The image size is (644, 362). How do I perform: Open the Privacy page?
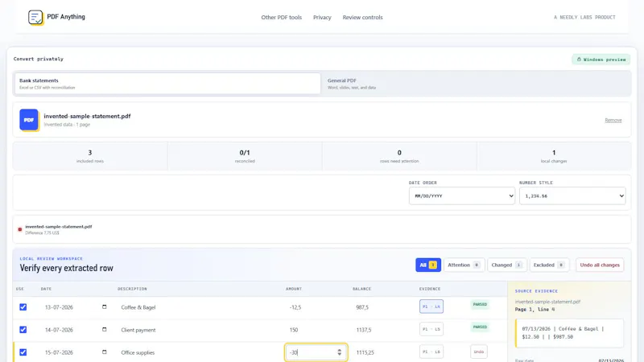(322, 17)
